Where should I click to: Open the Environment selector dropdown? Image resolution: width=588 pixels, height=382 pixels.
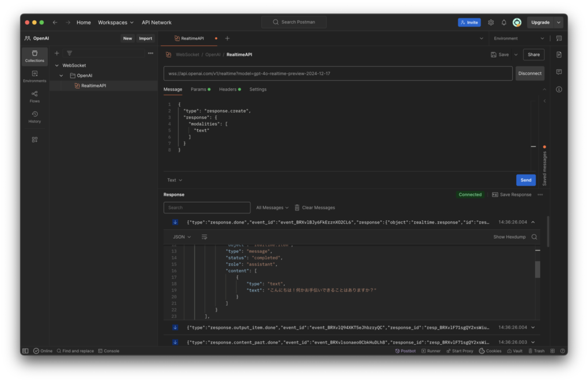[x=519, y=38]
